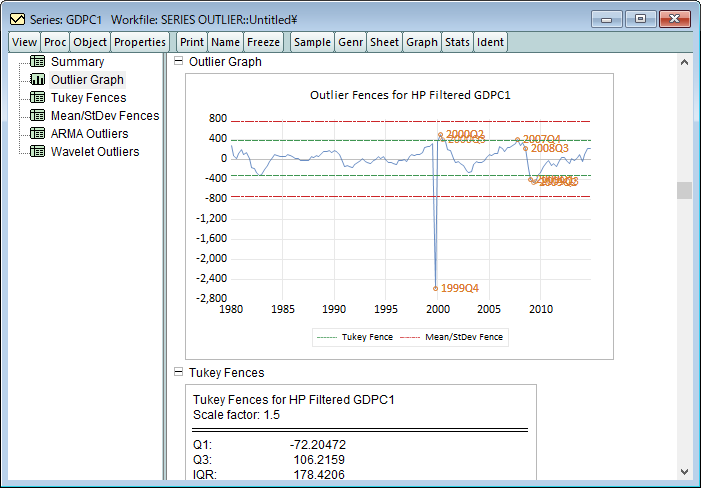701x488 pixels.
Task: Collapse the Outlier Graph section
Action: pyautogui.click(x=178, y=61)
